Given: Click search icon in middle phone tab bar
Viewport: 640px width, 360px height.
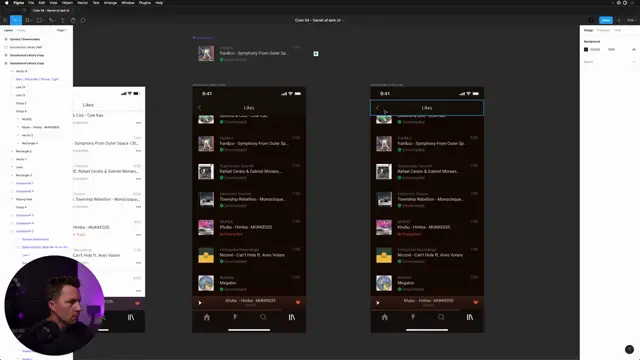Looking at the screenshot, I should [263, 317].
